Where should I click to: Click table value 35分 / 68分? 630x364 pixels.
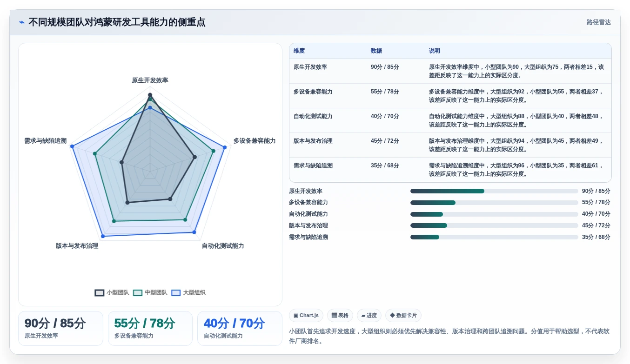click(x=385, y=165)
